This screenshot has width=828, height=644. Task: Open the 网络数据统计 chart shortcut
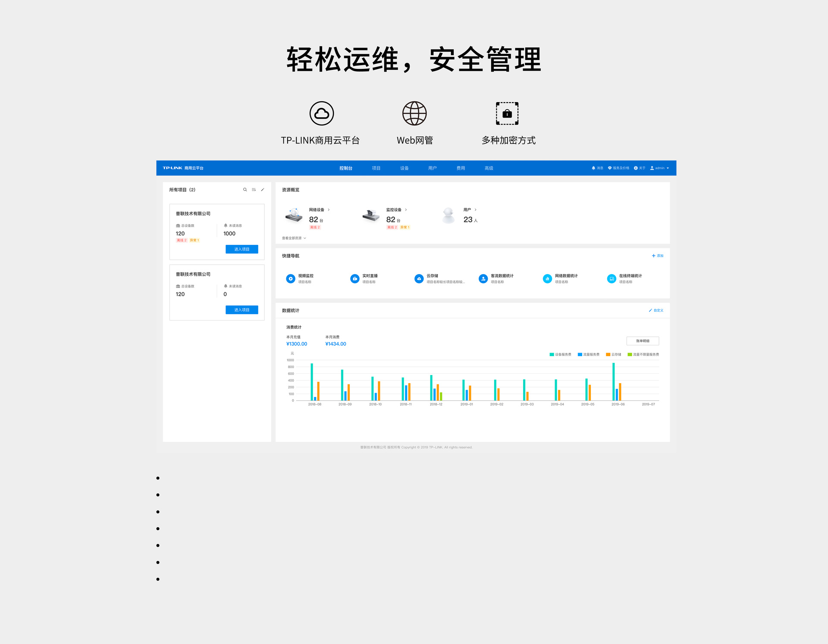(x=547, y=279)
